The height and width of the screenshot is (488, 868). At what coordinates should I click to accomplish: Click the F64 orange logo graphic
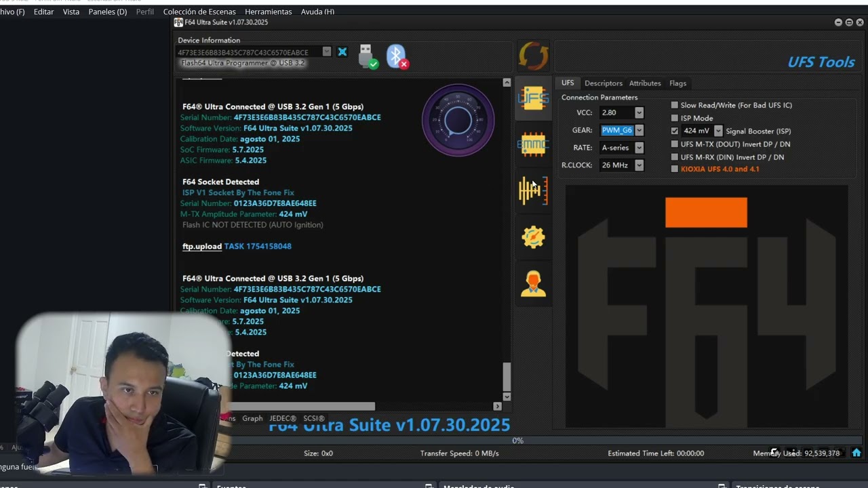707,306
